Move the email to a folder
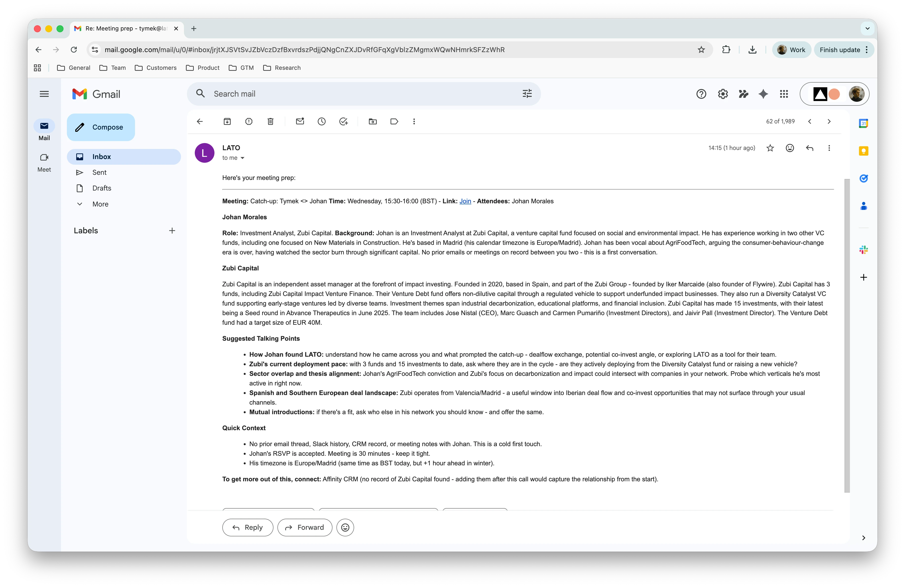Image resolution: width=905 pixels, height=588 pixels. (373, 121)
